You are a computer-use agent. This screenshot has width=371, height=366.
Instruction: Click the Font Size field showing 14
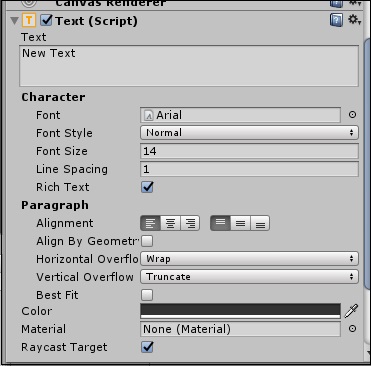(249, 151)
